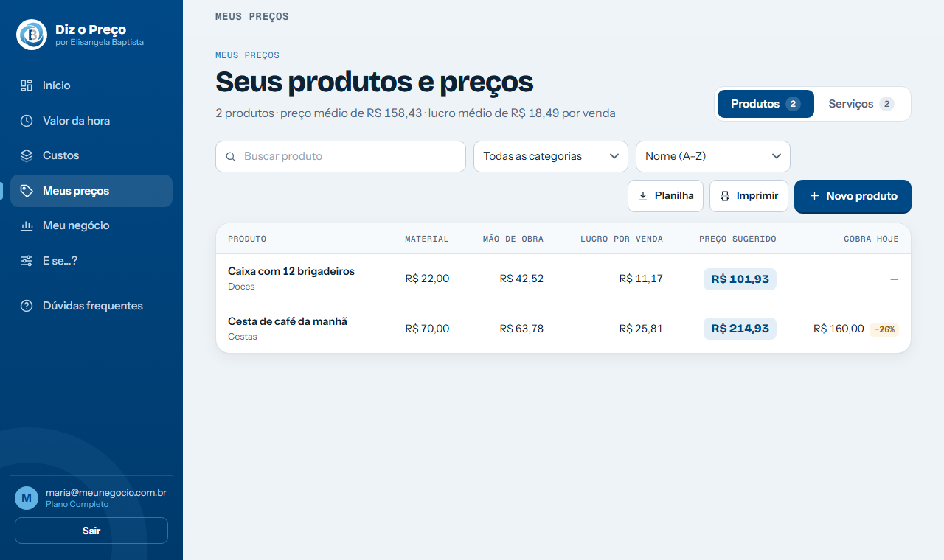Screen dimensions: 944x560
Task: Click the Novo produto button
Action: [x=853, y=196]
